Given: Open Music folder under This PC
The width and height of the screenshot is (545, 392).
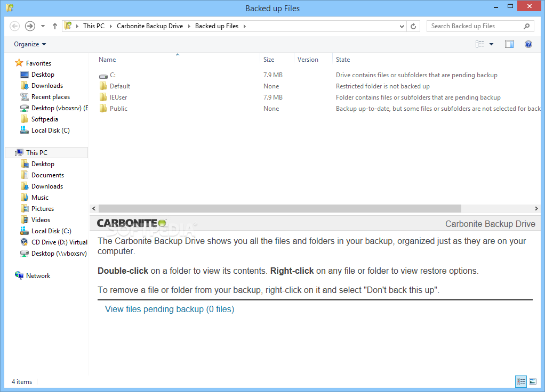Looking at the screenshot, I should pyautogui.click(x=39, y=198).
